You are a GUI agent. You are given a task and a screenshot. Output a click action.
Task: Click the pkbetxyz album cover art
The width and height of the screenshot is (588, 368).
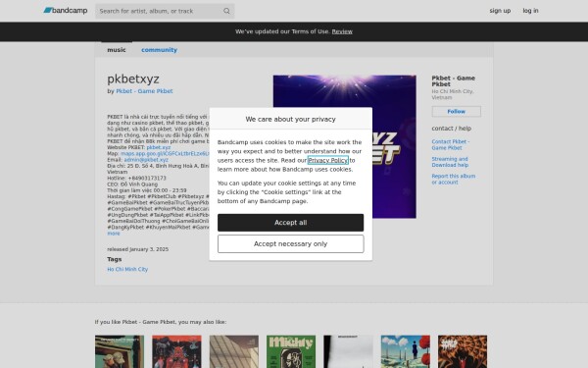click(x=344, y=146)
